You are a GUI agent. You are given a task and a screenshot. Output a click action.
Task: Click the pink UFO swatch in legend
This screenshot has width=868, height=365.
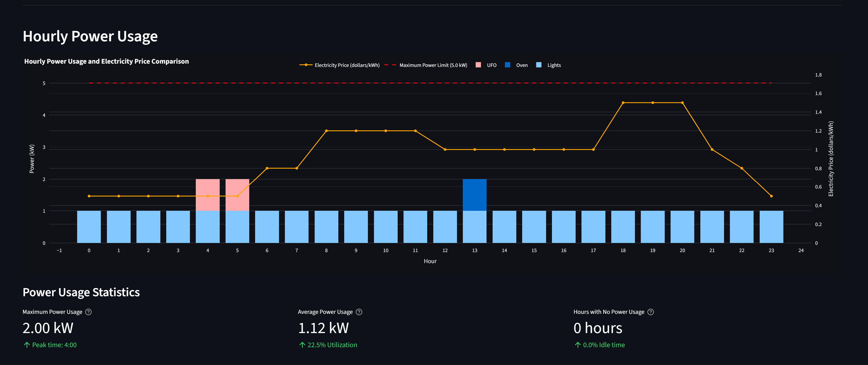[478, 65]
